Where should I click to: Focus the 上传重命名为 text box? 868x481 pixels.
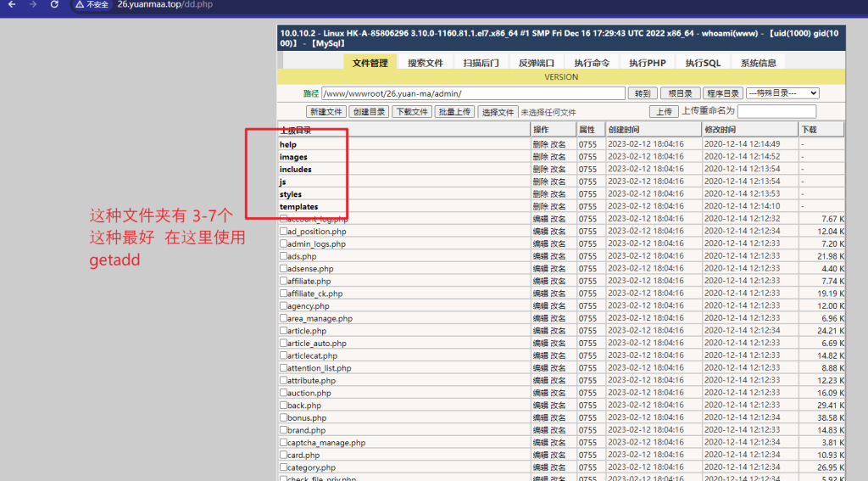click(776, 112)
